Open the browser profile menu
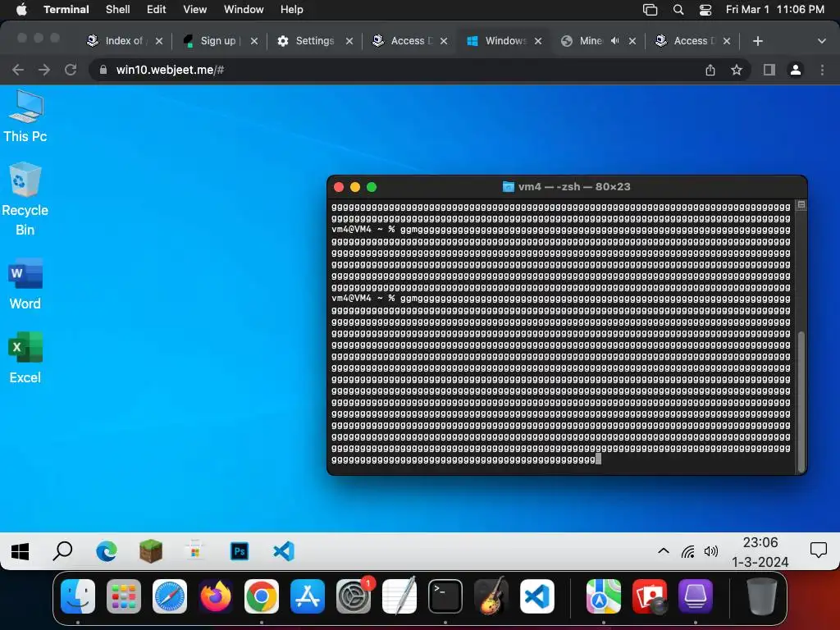 [x=796, y=70]
